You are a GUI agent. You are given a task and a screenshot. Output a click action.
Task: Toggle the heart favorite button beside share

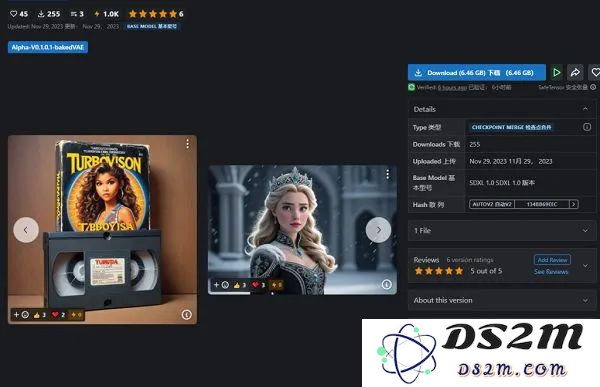click(x=595, y=72)
